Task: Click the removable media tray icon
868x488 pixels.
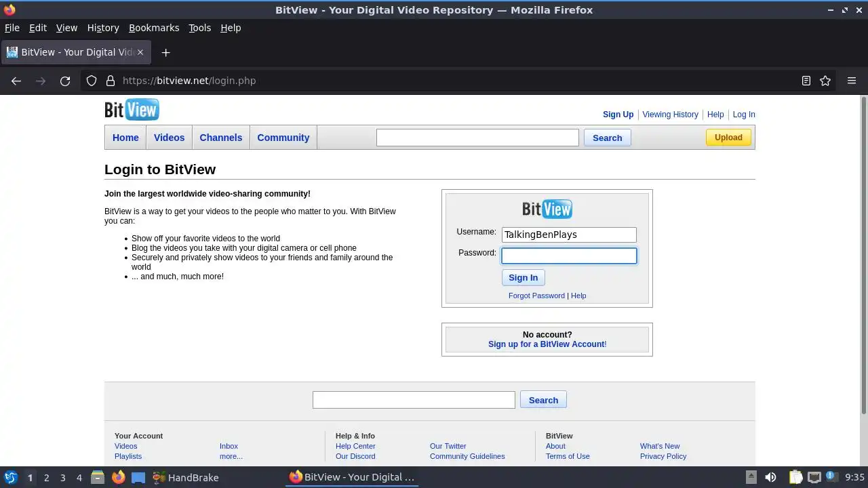Action: pos(751,477)
